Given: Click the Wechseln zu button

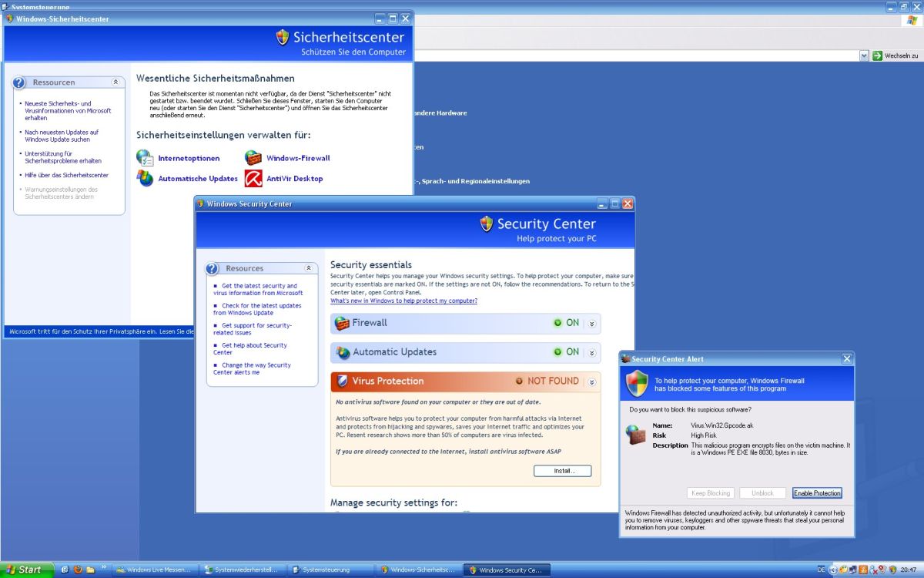Looking at the screenshot, I should click(x=896, y=55).
